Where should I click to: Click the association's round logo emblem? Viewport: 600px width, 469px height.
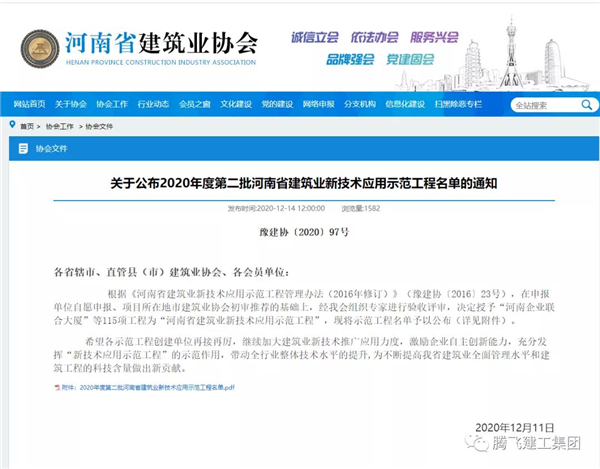(x=40, y=46)
